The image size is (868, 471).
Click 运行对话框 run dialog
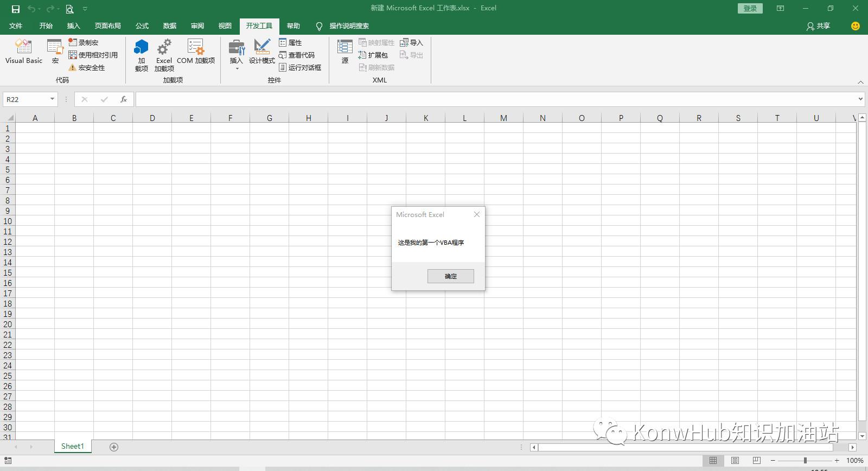300,67
